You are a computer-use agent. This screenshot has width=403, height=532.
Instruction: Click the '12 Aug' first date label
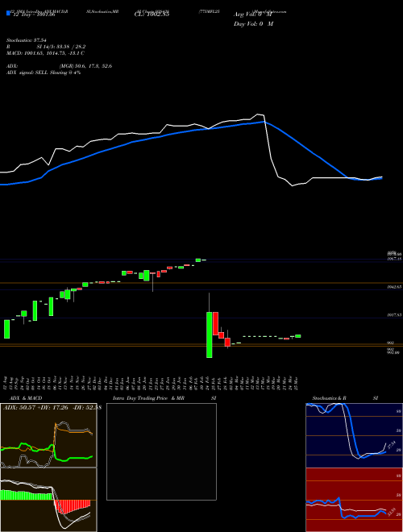pos(6,384)
